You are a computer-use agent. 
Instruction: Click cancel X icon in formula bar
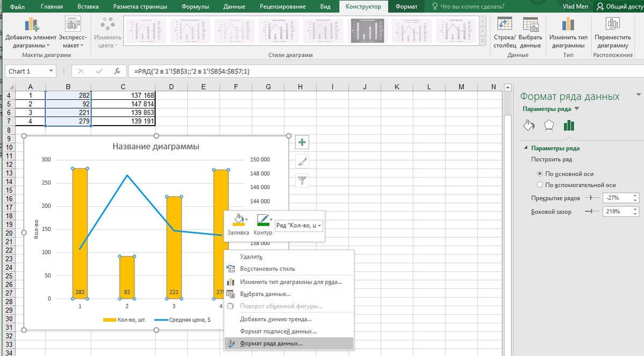coord(81,71)
